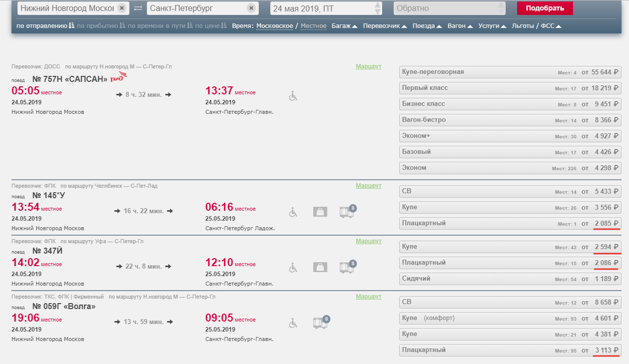Image resolution: width=629 pixels, height=364 pixels.
Task: Select Сидячий on train 347Й for 1 189 ₽
Action: click(x=510, y=279)
